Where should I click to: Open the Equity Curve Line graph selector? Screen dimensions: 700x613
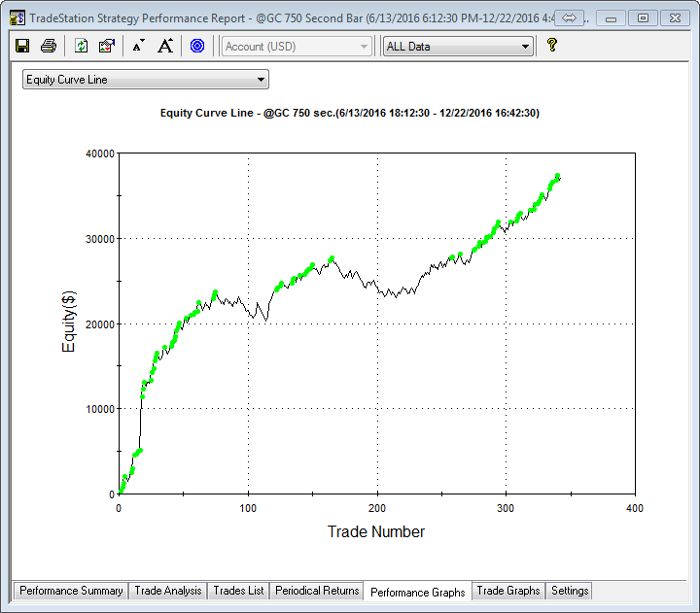tap(146, 80)
